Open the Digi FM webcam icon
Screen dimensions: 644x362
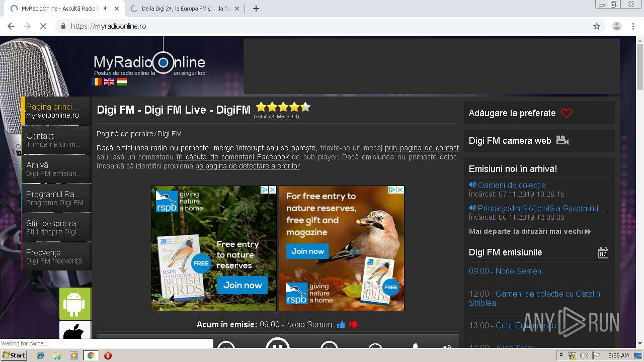(x=562, y=141)
